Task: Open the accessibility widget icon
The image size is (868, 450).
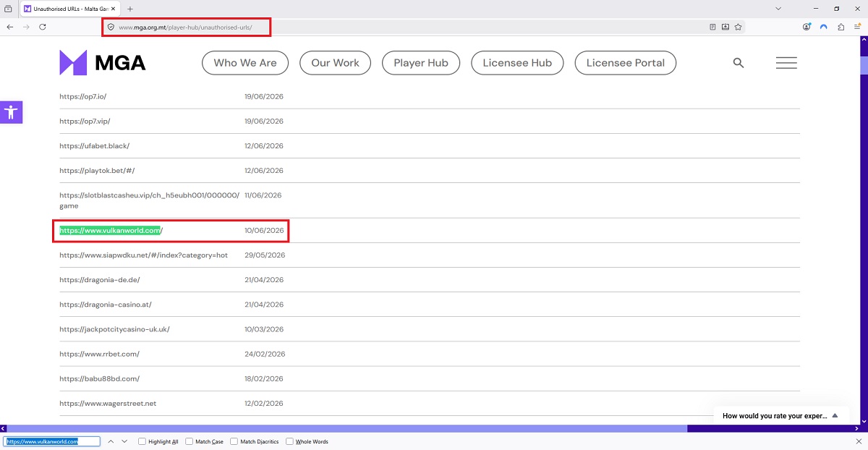Action: [11, 111]
